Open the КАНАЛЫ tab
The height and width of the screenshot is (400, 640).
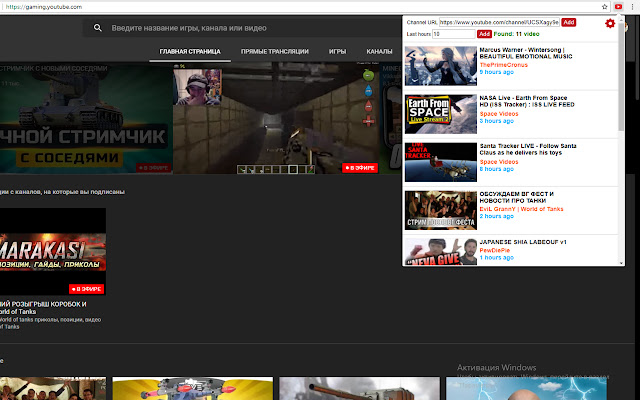click(379, 51)
